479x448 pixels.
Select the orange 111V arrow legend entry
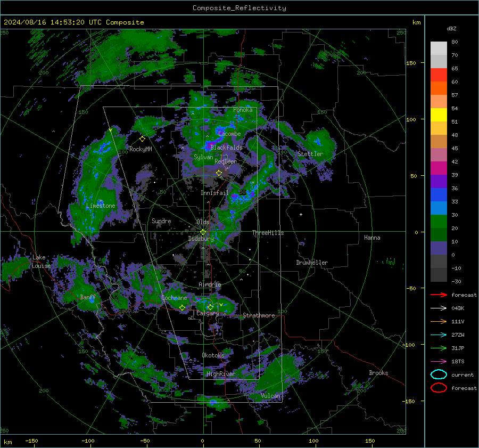click(x=439, y=321)
